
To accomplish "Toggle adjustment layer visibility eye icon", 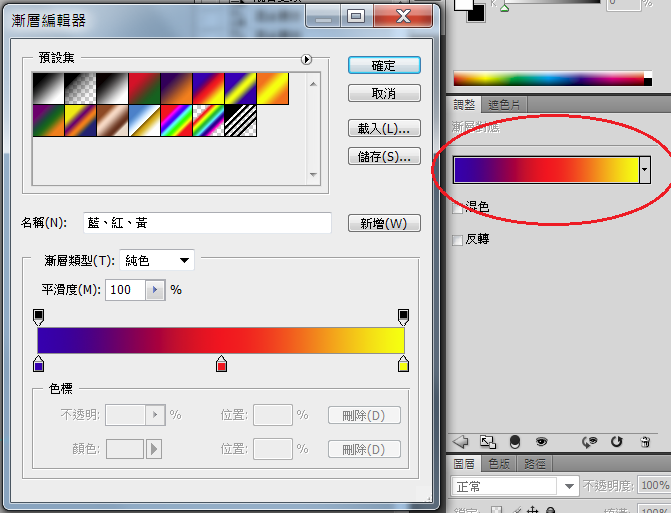I will click(x=541, y=441).
